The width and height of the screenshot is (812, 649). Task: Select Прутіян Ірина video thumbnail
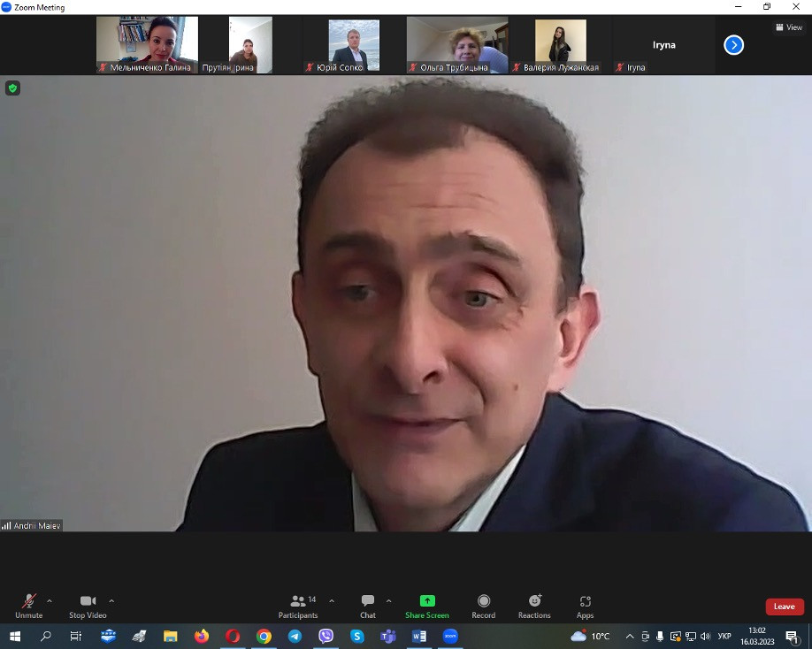(250, 44)
